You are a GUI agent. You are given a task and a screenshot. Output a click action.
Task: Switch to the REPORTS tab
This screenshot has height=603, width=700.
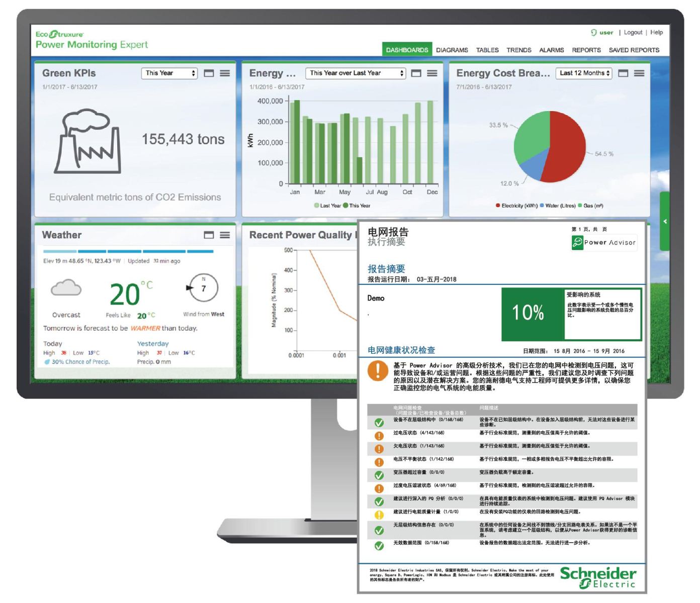pos(586,50)
